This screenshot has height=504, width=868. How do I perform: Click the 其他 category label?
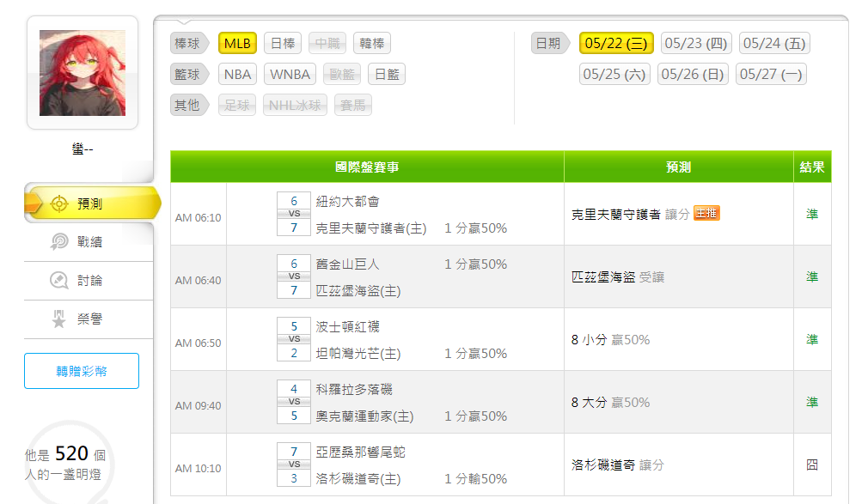[x=188, y=105]
